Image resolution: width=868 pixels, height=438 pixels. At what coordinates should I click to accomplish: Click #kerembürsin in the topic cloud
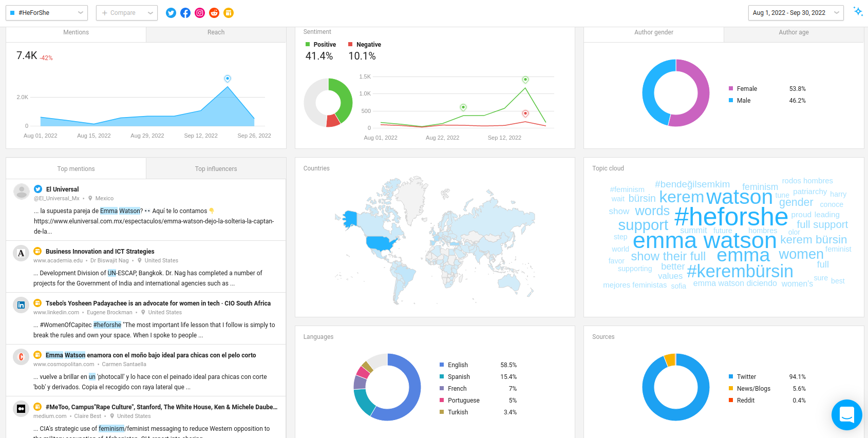tap(740, 271)
